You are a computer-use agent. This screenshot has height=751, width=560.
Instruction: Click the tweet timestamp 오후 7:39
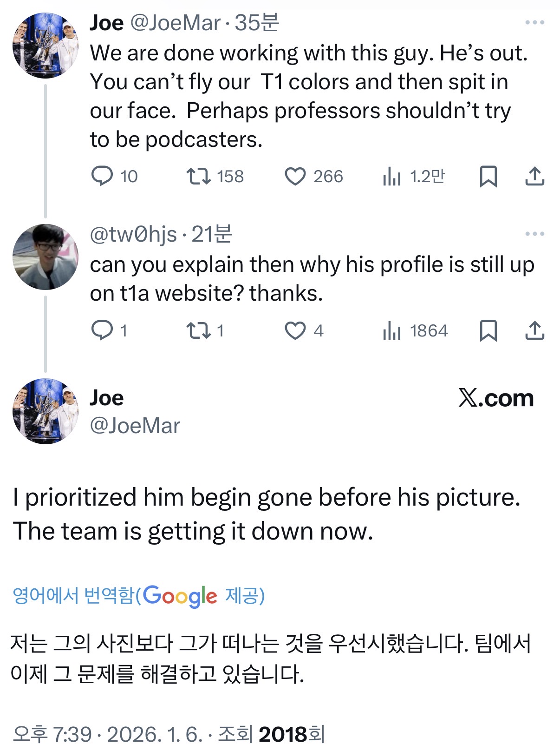(52, 734)
